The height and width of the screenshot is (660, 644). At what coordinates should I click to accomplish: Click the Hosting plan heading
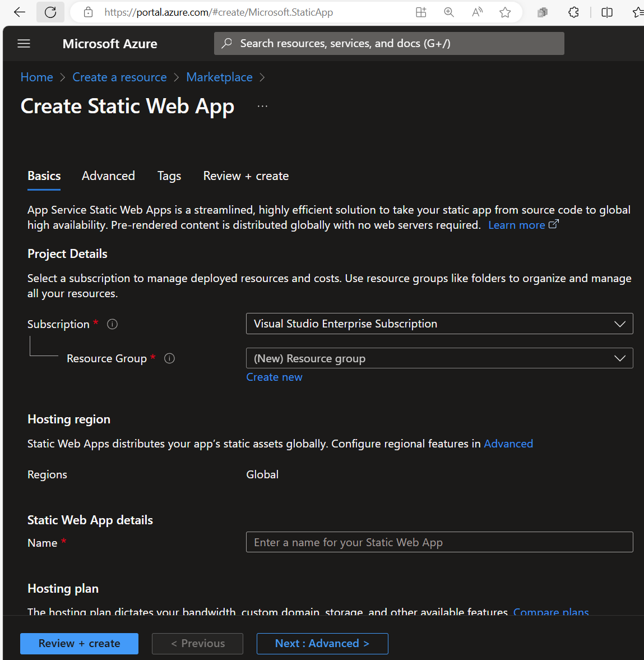pos(63,588)
